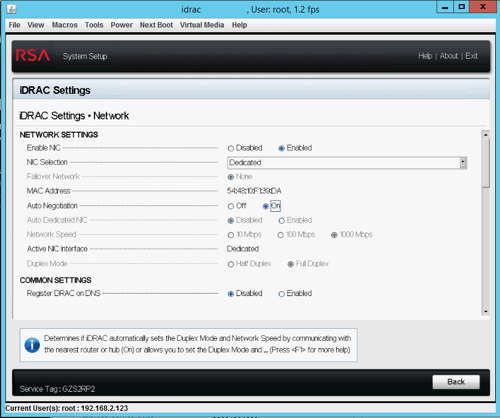The image size is (500, 418).
Task: Open the Power menu
Action: click(x=122, y=25)
